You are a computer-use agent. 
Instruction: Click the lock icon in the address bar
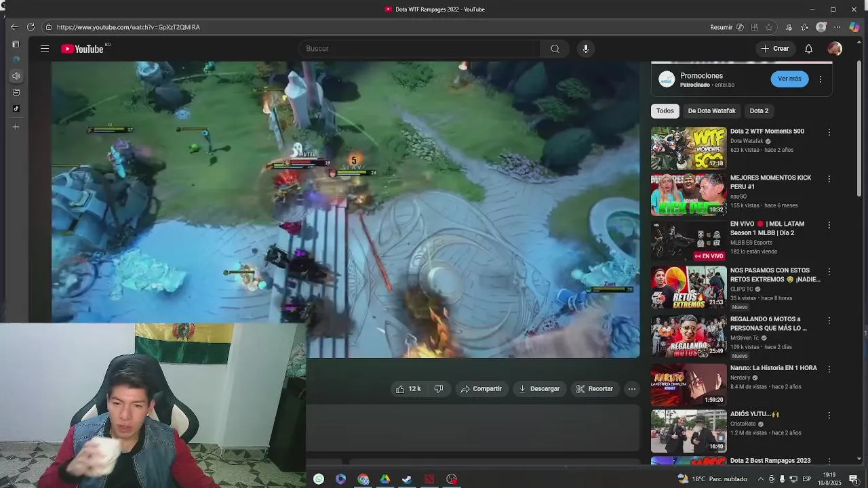[x=49, y=27]
